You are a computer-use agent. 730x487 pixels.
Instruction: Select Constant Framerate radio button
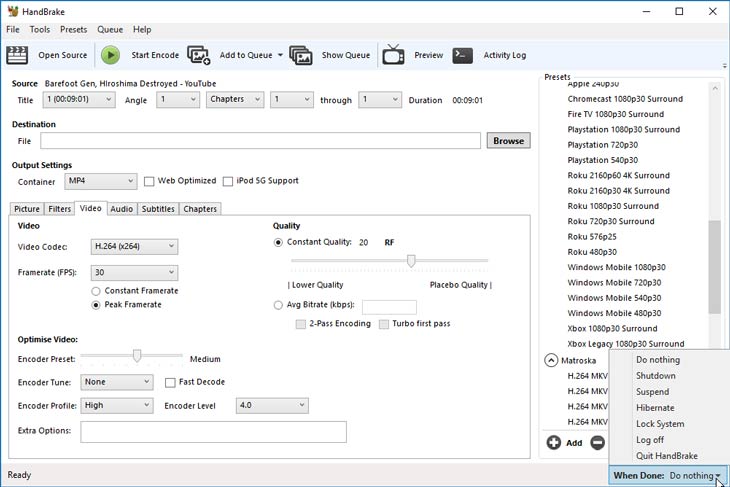tap(96, 291)
